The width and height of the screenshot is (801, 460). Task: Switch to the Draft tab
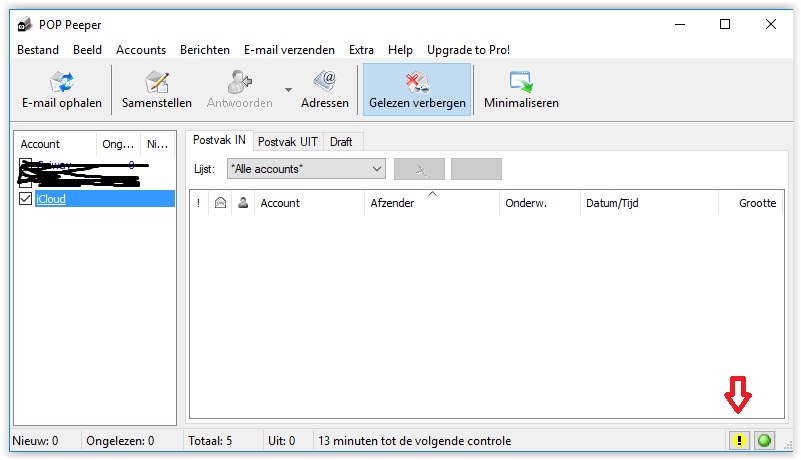click(341, 142)
